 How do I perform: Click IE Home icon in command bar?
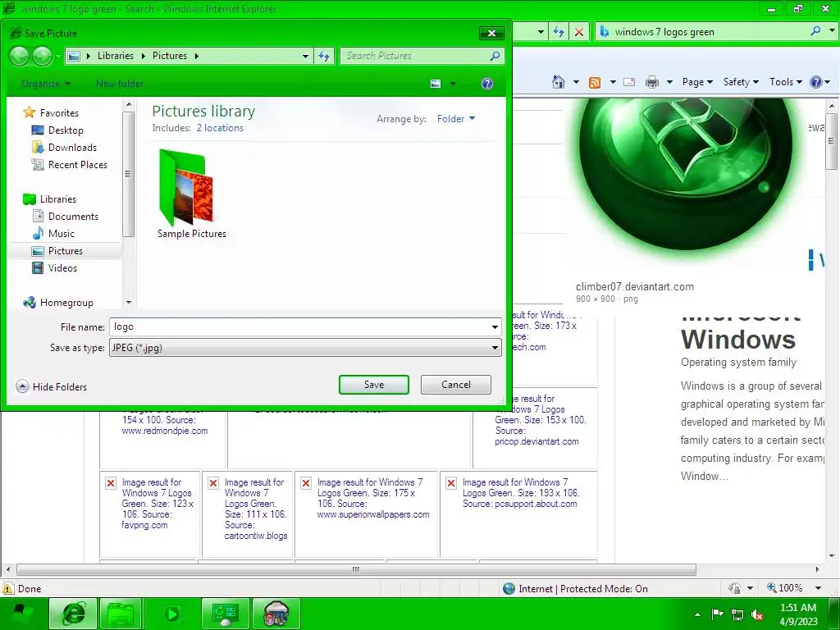pyautogui.click(x=558, y=82)
